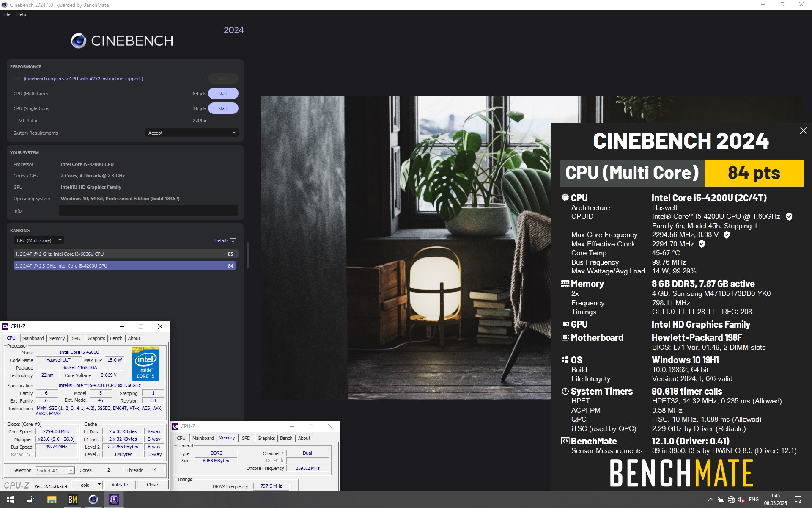Open the File menu in Cinebench
The image size is (812, 508).
click(7, 14)
